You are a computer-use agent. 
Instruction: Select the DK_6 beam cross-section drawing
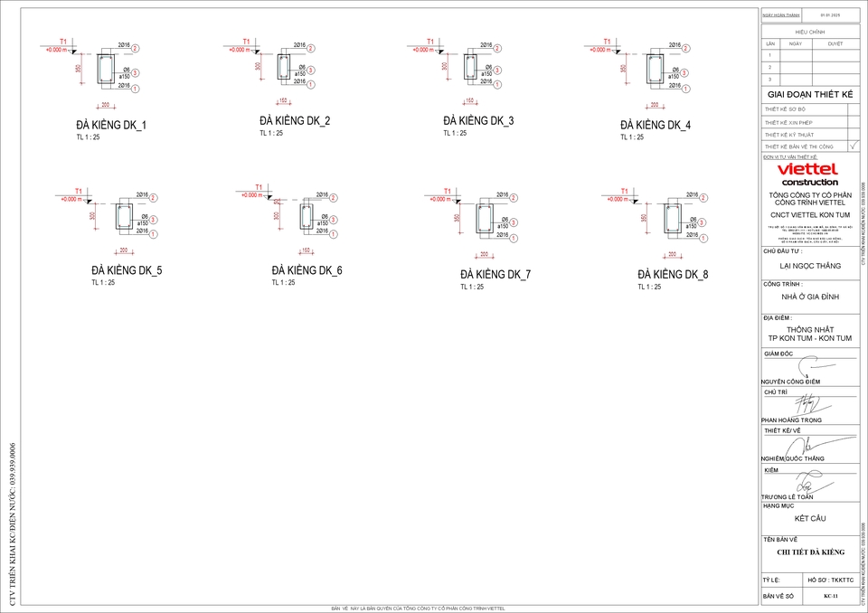[x=307, y=217]
